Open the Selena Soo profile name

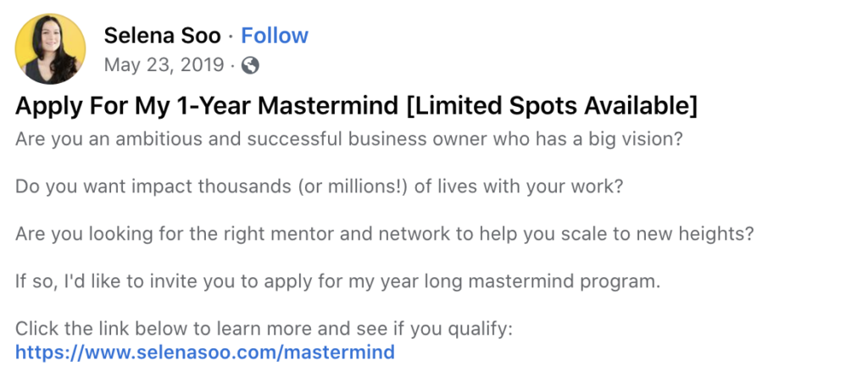[x=162, y=36]
